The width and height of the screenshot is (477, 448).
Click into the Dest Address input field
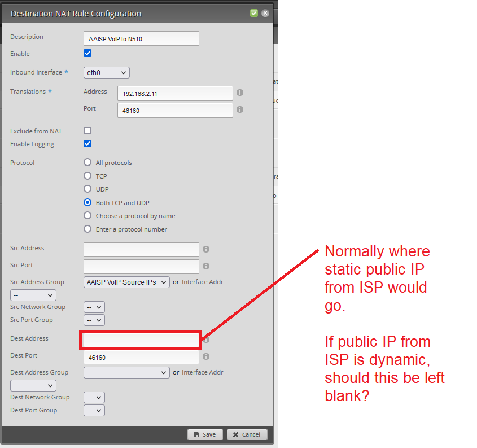[x=141, y=340]
